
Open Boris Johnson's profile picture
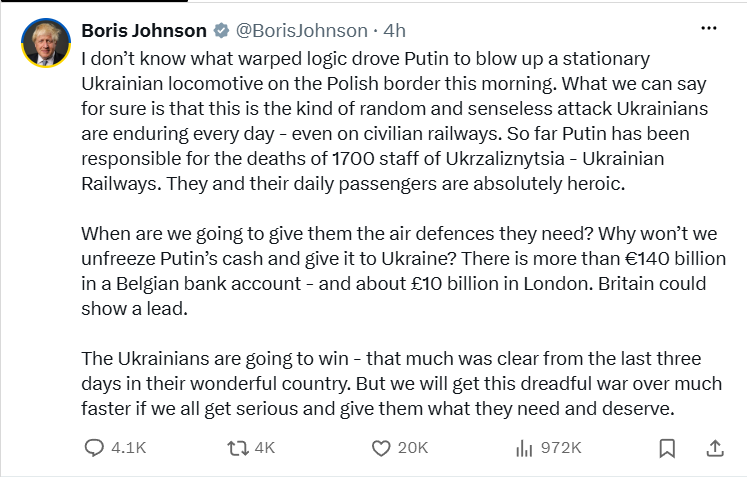point(46,43)
